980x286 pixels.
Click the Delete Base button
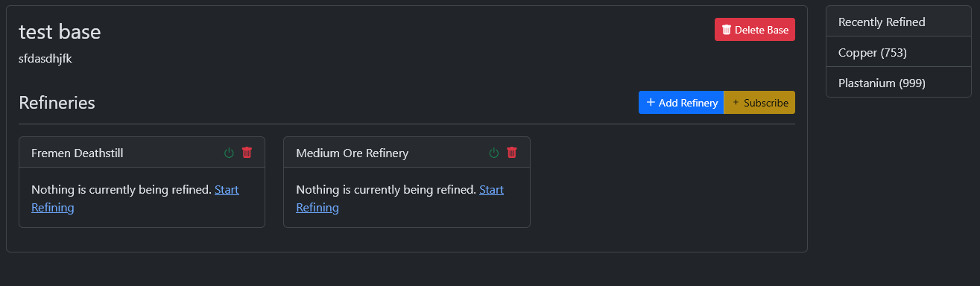(x=755, y=30)
